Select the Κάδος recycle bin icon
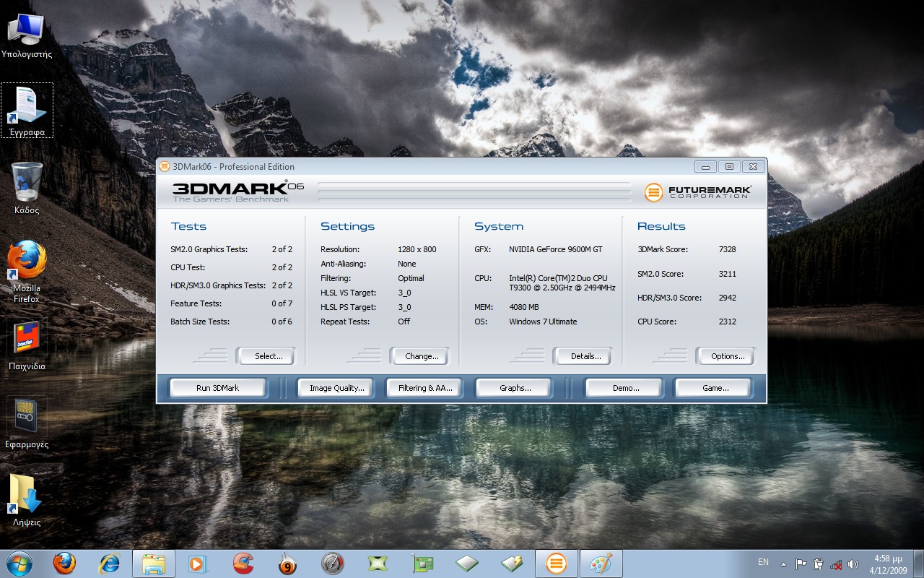Viewport: 924px width, 578px height. tap(27, 188)
